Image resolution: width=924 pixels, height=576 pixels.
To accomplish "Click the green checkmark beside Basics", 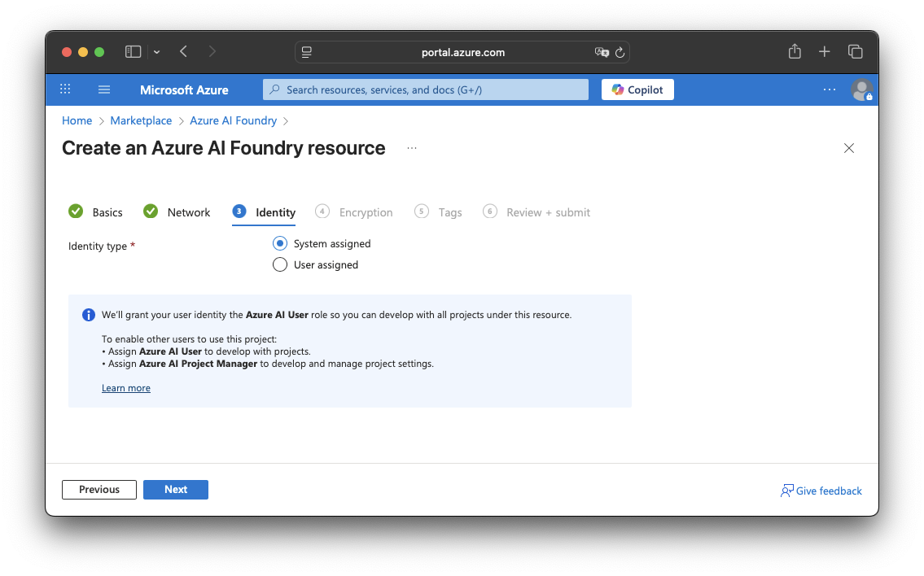I will click(x=76, y=211).
